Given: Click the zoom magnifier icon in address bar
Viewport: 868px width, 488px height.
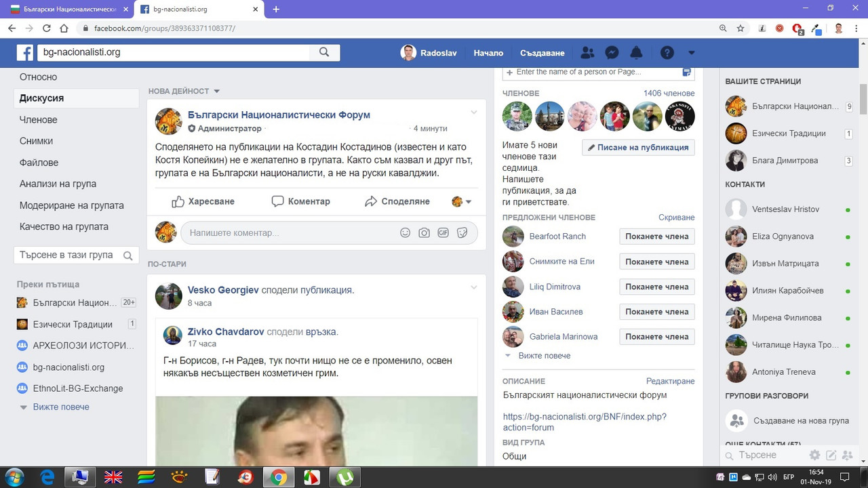Looking at the screenshot, I should pyautogui.click(x=723, y=28).
